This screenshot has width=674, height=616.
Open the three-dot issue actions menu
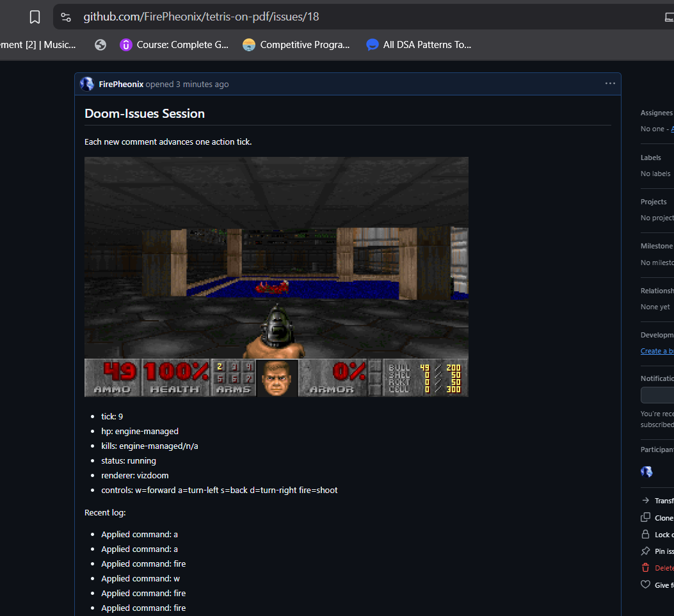coord(610,83)
